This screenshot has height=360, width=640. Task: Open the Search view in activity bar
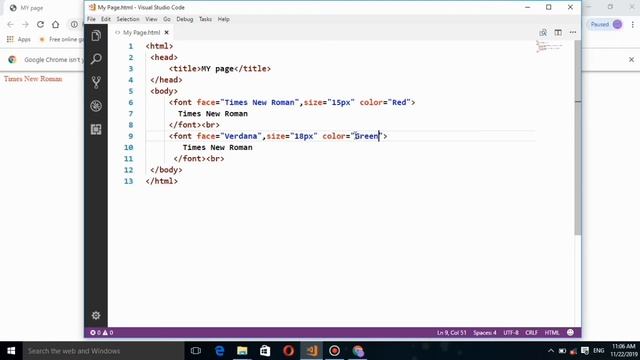tap(96, 59)
